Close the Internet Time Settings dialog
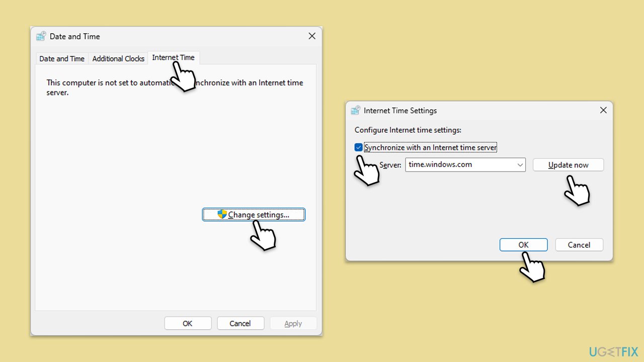This screenshot has width=644, height=362. point(603,111)
